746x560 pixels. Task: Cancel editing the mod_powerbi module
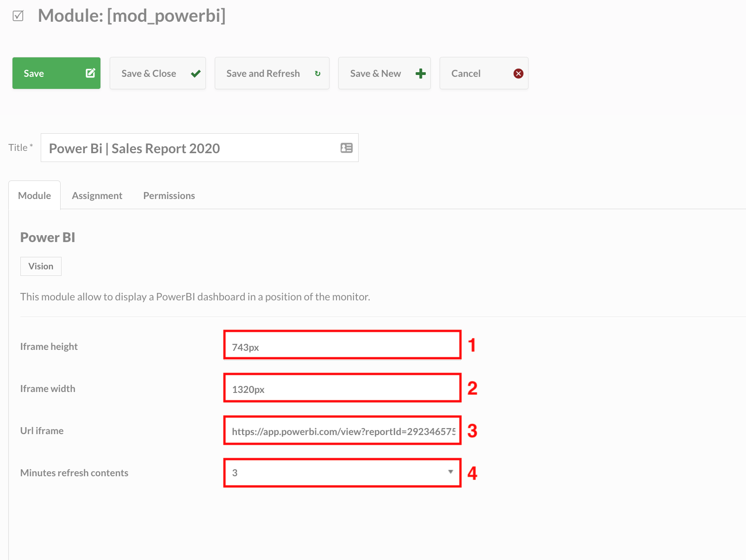(x=484, y=73)
